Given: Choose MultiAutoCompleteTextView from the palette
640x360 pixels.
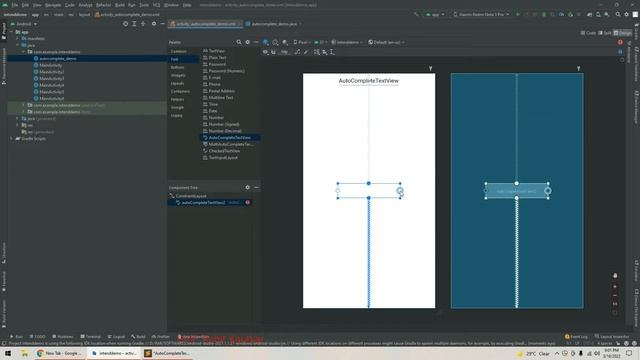Looking at the screenshot, I should click(x=231, y=144).
